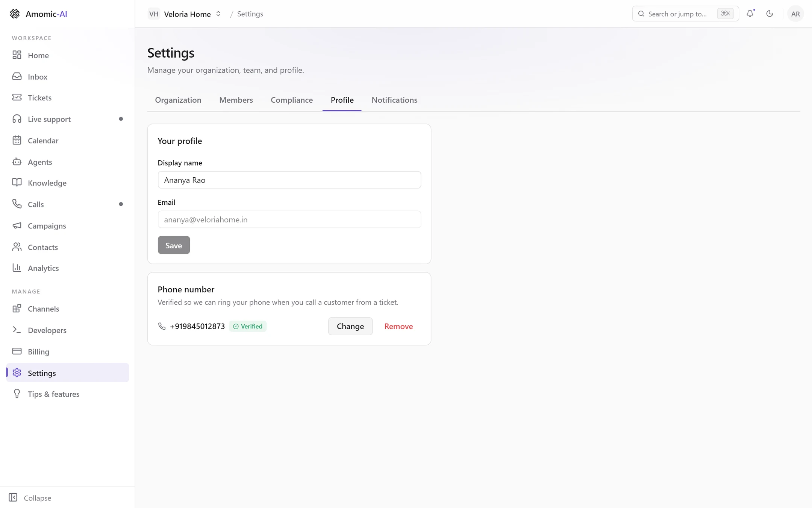
Task: Click the Amomic-AI logo
Action: click(38, 14)
